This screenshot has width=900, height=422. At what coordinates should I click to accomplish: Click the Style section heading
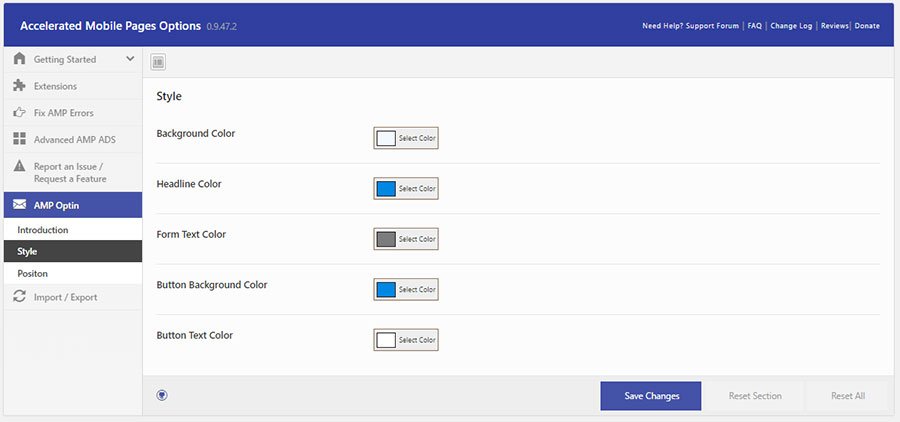coord(169,96)
